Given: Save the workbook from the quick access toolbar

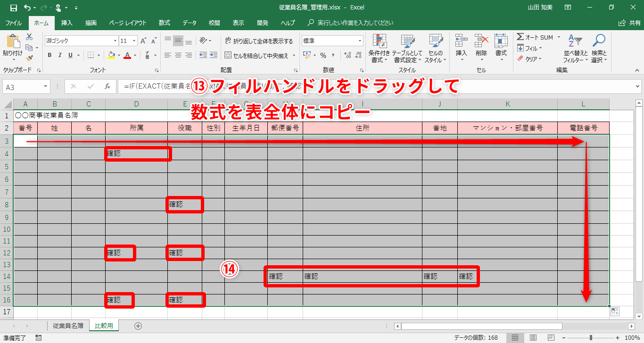Looking at the screenshot, I should pyautogui.click(x=13, y=8).
